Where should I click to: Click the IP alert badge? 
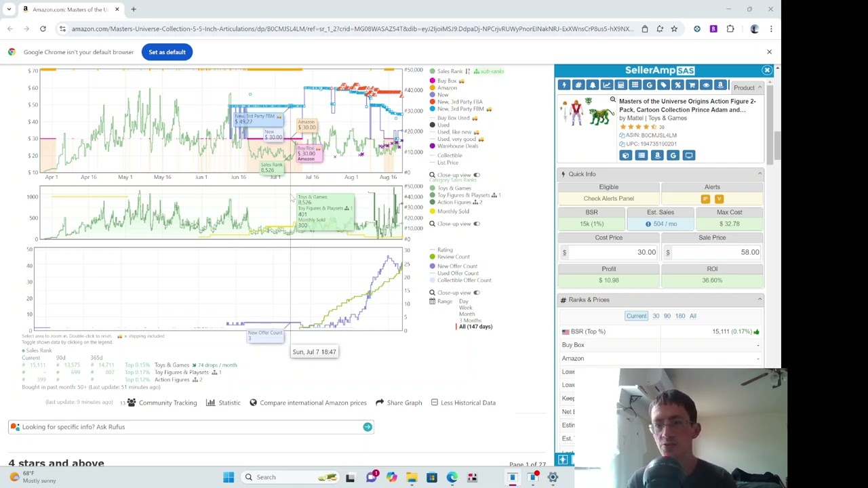[705, 199]
